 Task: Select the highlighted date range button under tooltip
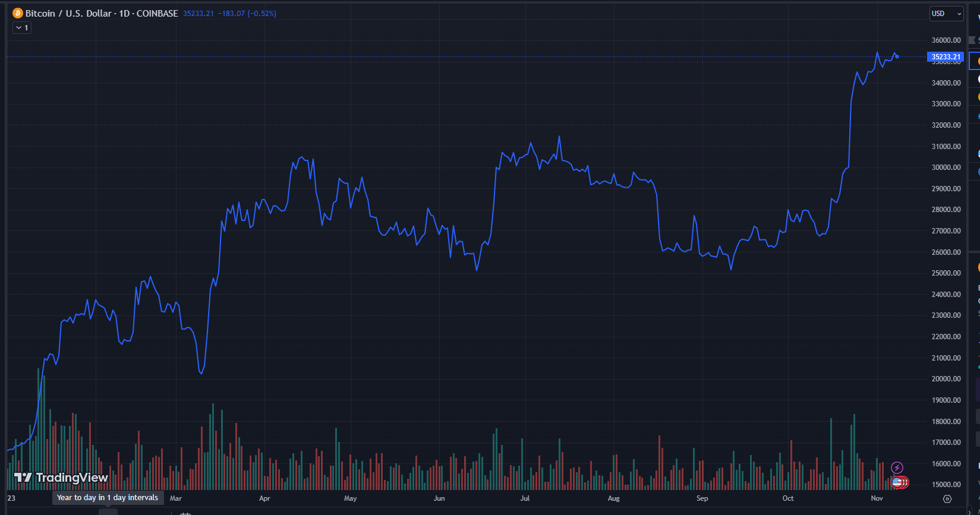[108, 511]
